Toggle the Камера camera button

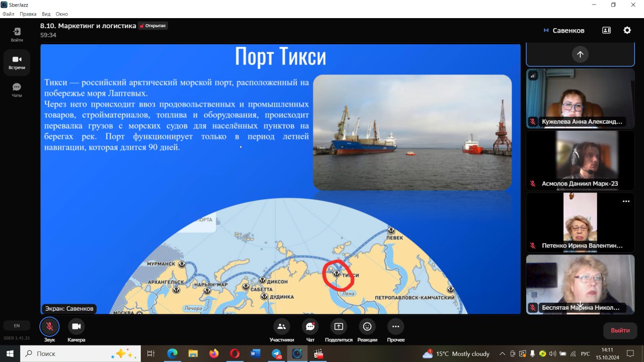coord(76,327)
